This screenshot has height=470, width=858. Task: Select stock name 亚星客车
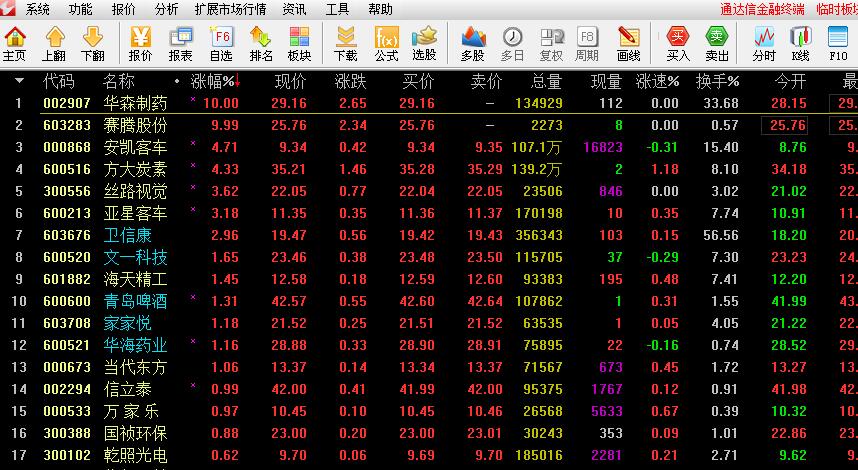coord(135,213)
